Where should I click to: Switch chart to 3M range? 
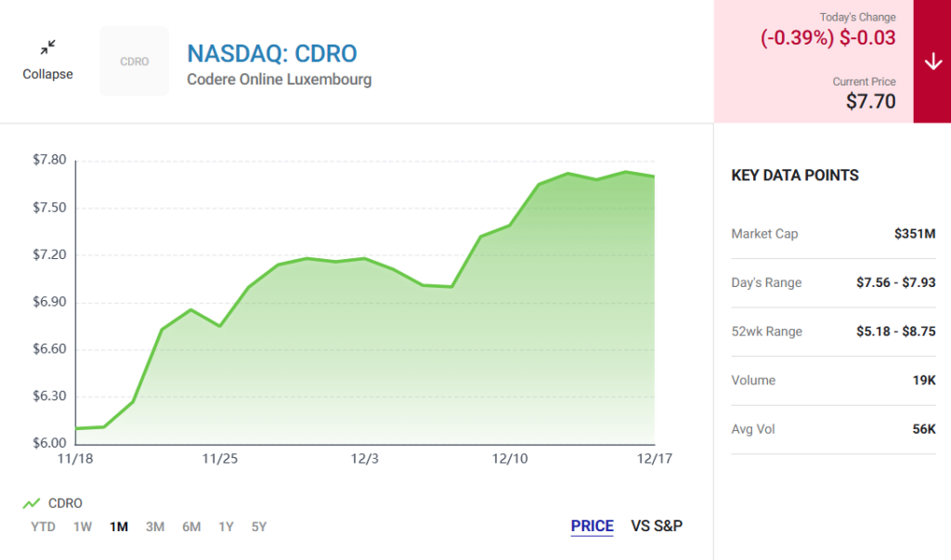[155, 527]
